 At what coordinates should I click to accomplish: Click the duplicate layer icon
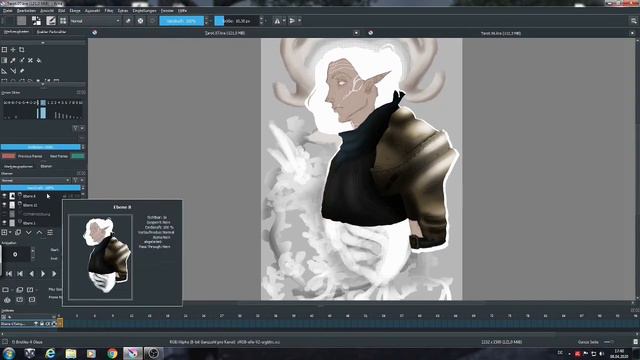click(18, 232)
